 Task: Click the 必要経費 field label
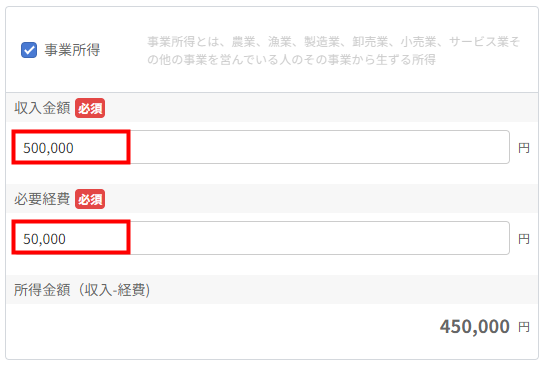pos(42,199)
